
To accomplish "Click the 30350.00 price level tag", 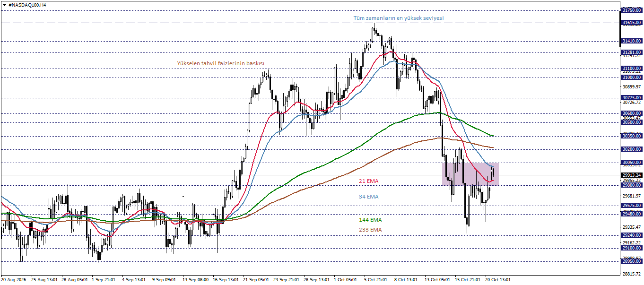I will coord(632,136).
